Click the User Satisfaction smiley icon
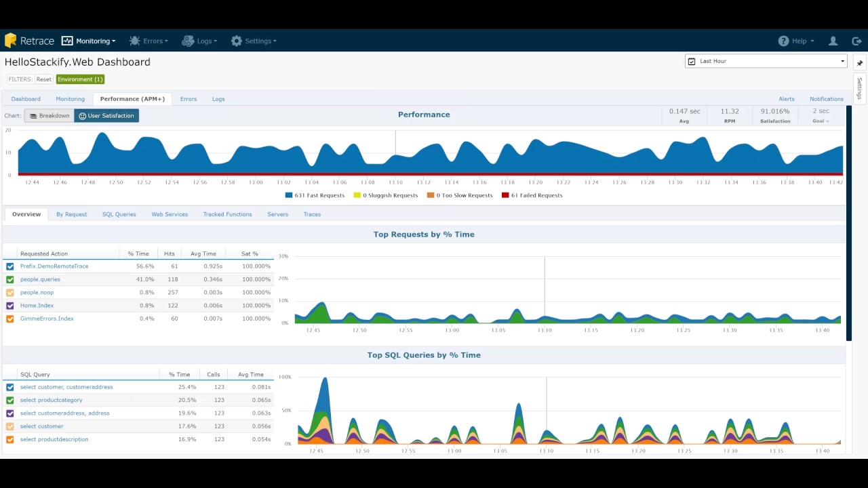The width and height of the screenshot is (868, 488). coord(83,116)
